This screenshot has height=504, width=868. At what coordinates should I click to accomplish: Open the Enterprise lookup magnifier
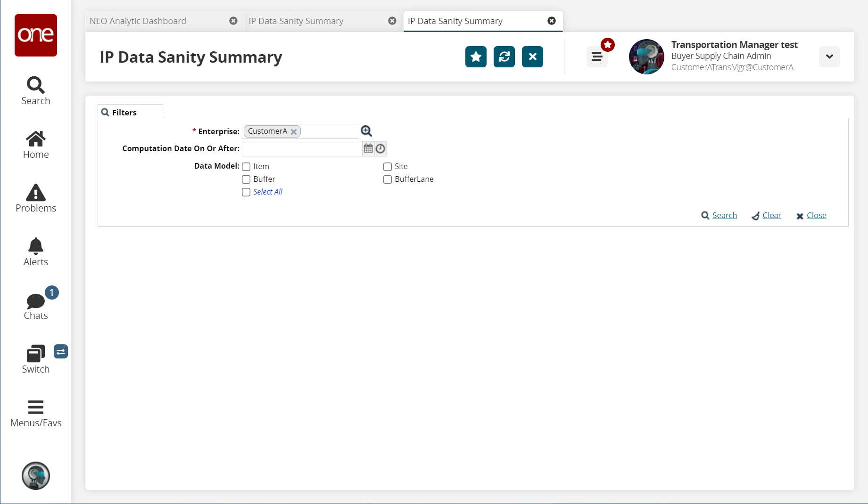[x=366, y=131]
